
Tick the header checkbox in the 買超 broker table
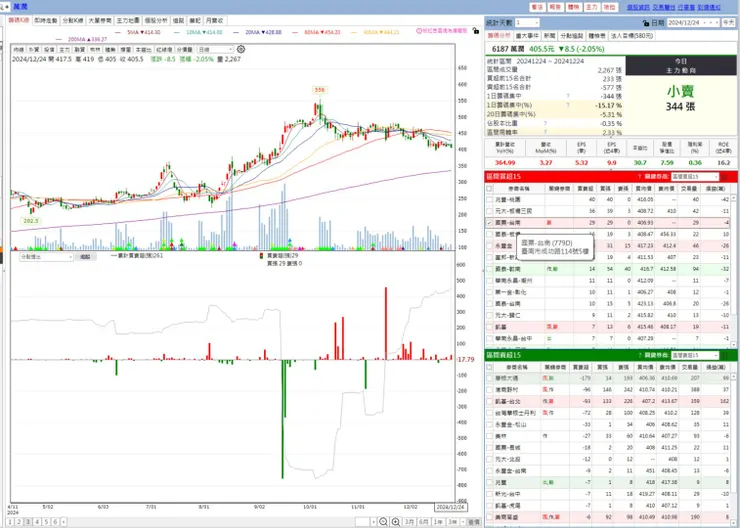click(489, 188)
